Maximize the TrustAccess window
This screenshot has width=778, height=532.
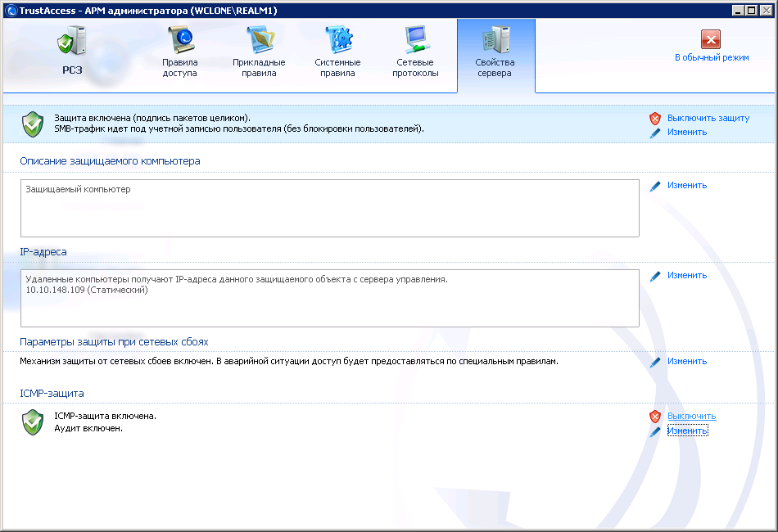click(751, 11)
